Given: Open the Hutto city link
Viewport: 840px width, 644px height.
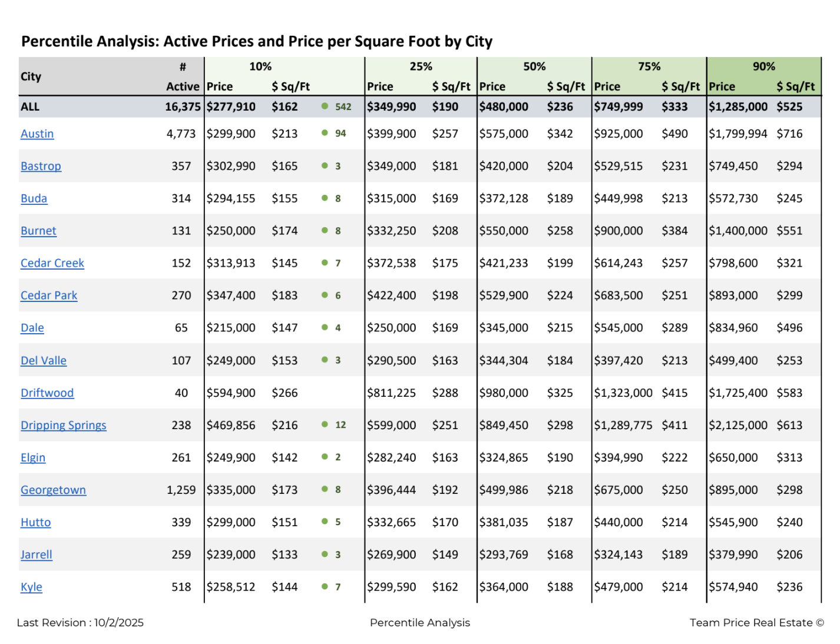Looking at the screenshot, I should pos(35,523).
